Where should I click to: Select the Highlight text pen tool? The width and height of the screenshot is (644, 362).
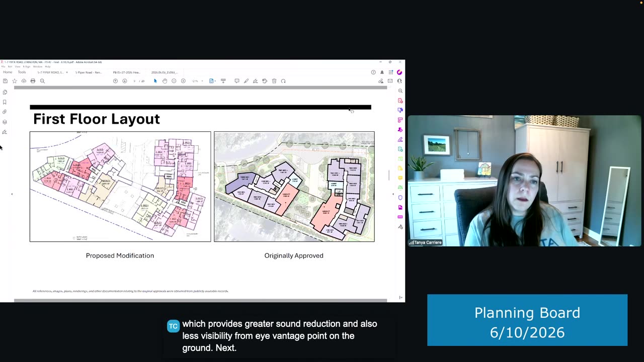(x=246, y=81)
